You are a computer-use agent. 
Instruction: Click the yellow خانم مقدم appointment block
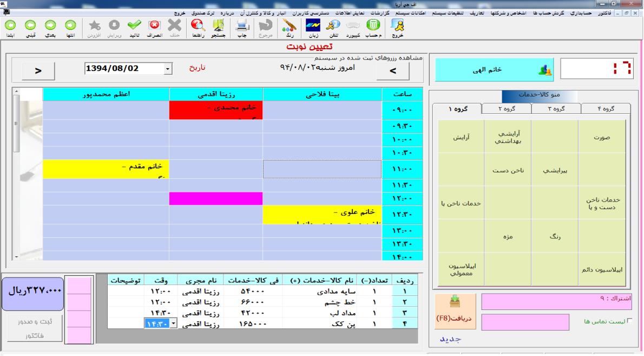pos(106,169)
